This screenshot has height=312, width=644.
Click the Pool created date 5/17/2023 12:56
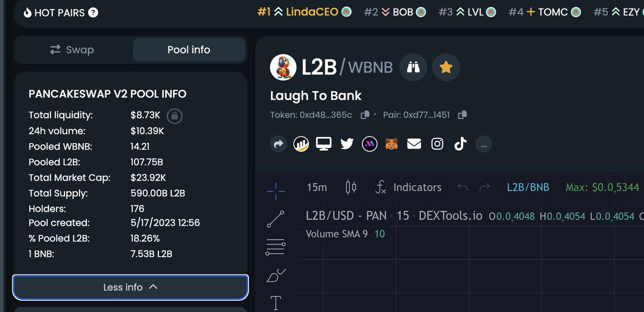pos(165,222)
